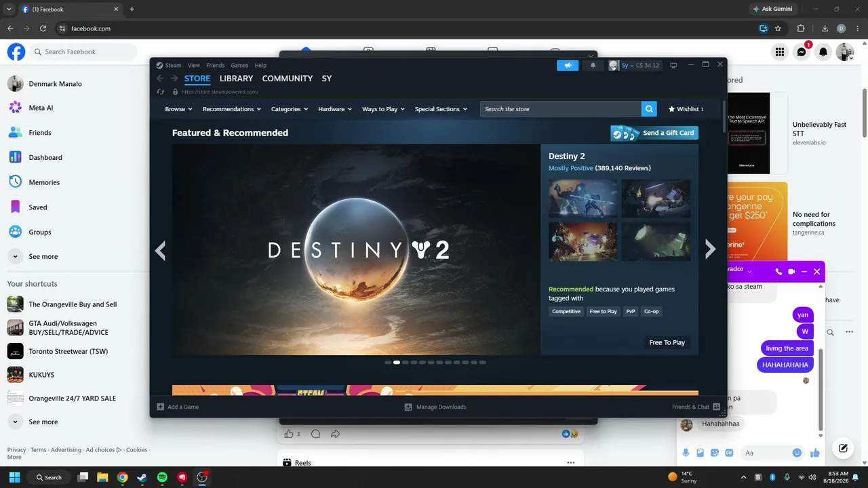Expand the Ways to Play dropdown
Image resolution: width=868 pixels, height=488 pixels.
[384, 109]
